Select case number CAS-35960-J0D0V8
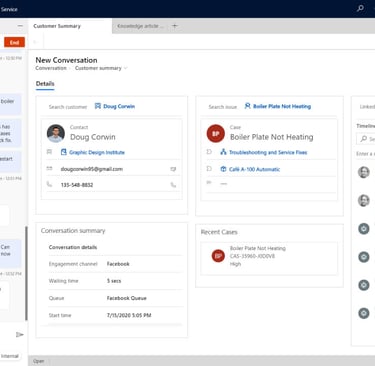 [x=252, y=256]
